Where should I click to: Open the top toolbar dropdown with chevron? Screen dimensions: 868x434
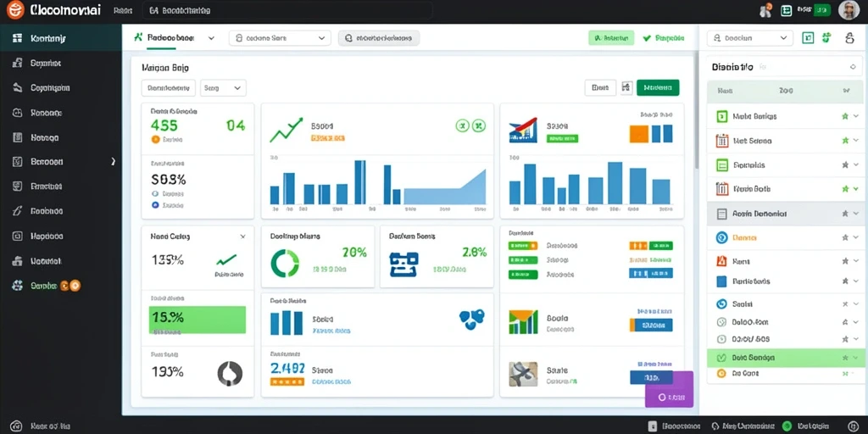click(x=280, y=38)
